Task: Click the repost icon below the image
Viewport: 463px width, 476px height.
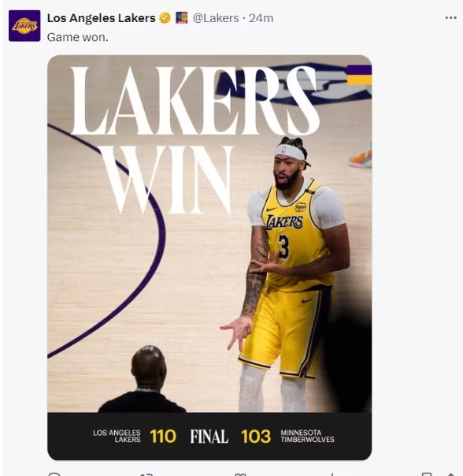Action: [146, 474]
